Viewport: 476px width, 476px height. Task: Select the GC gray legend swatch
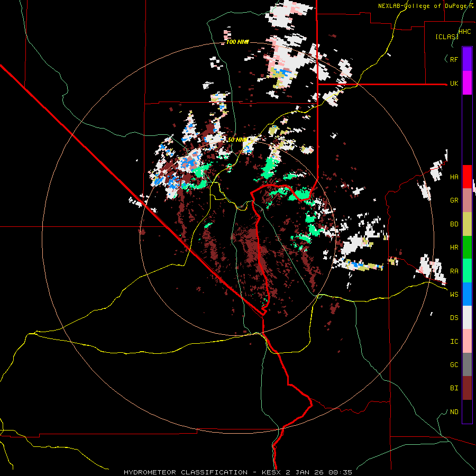click(x=467, y=364)
